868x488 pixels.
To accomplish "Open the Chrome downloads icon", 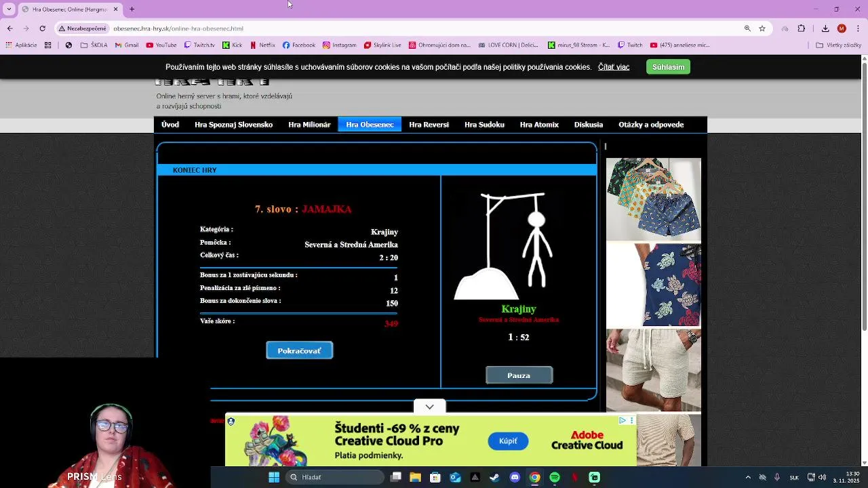I will point(825,28).
